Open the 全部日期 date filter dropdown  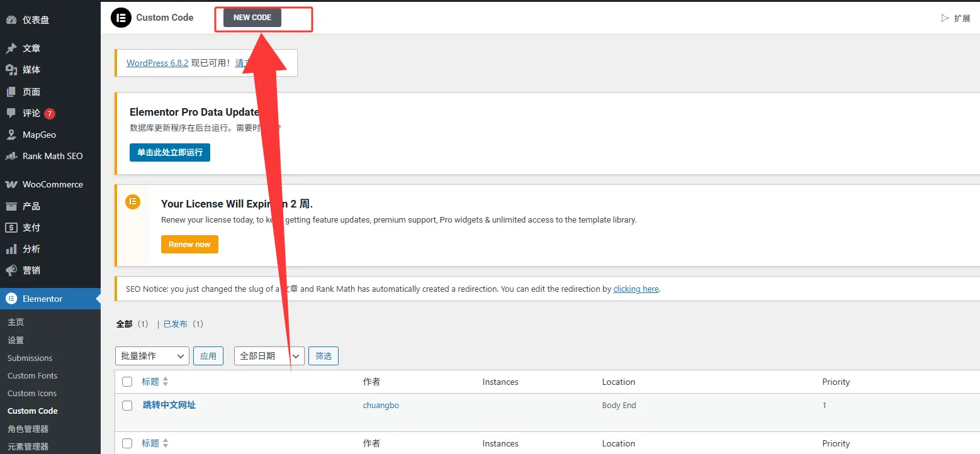(x=269, y=356)
